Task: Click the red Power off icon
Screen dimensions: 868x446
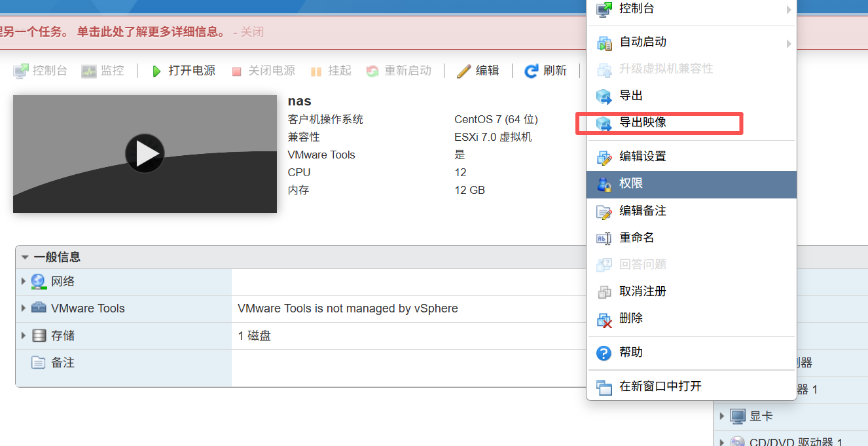Action: pyautogui.click(x=237, y=71)
